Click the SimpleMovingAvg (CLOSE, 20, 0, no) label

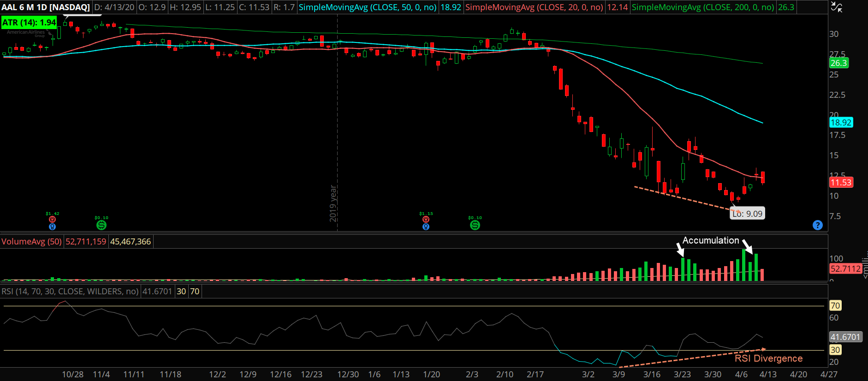click(x=534, y=7)
